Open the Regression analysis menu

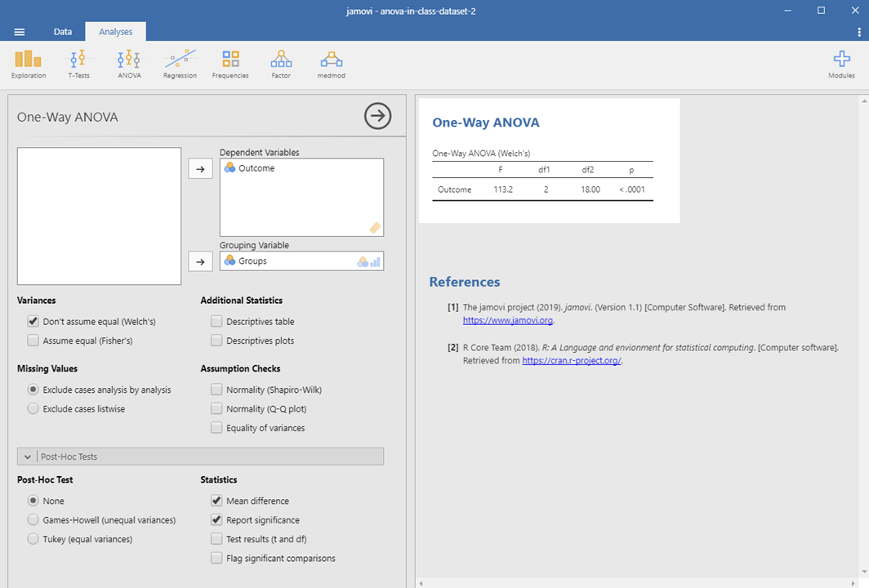(x=180, y=64)
